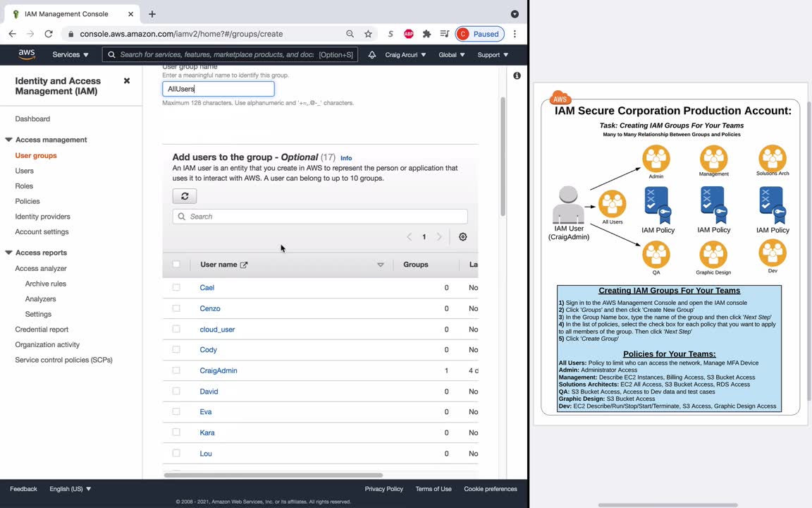Check the box for user Eva
This screenshot has width=812, height=508.
(176, 411)
